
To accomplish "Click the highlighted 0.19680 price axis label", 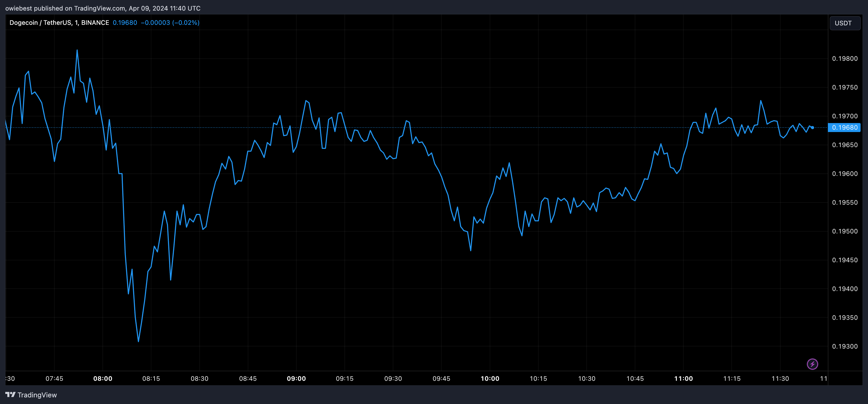I will (844, 127).
